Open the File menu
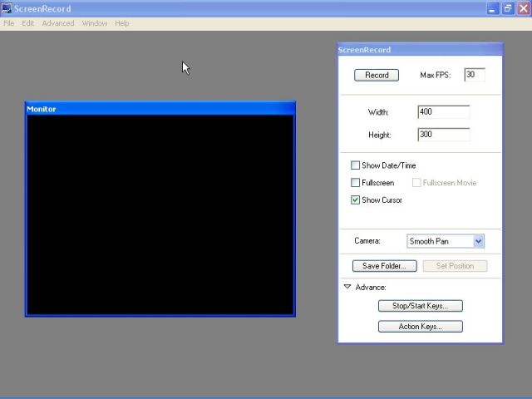The image size is (532, 399). pyautogui.click(x=9, y=23)
